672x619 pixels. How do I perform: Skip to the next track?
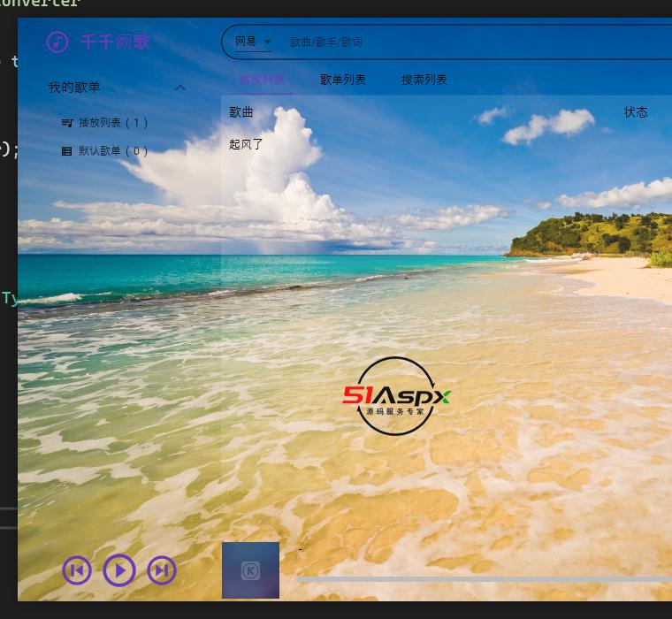point(162,570)
